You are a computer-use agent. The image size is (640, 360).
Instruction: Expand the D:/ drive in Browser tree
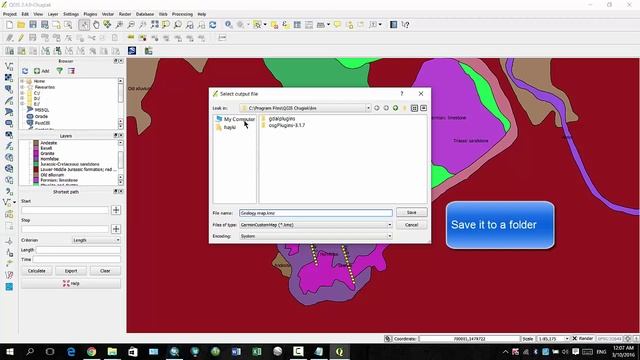point(22,98)
